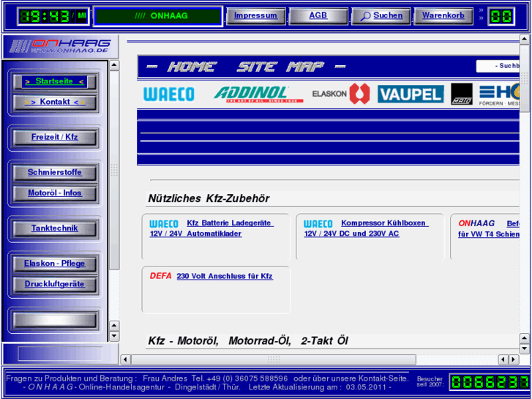Screen dimensions: 532x399
Task: Click main page scroll down arrow
Action: click(x=524, y=348)
